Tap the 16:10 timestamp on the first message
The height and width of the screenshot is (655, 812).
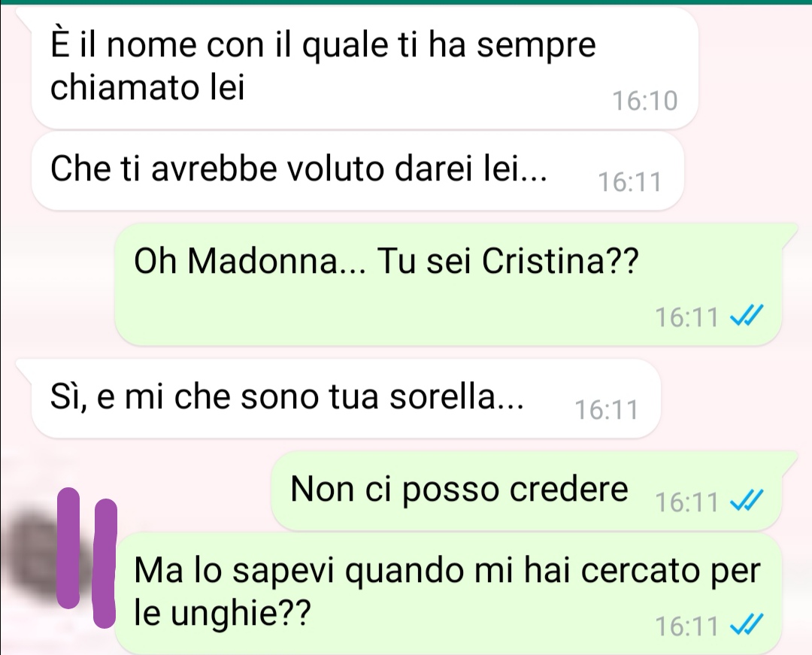(x=645, y=101)
